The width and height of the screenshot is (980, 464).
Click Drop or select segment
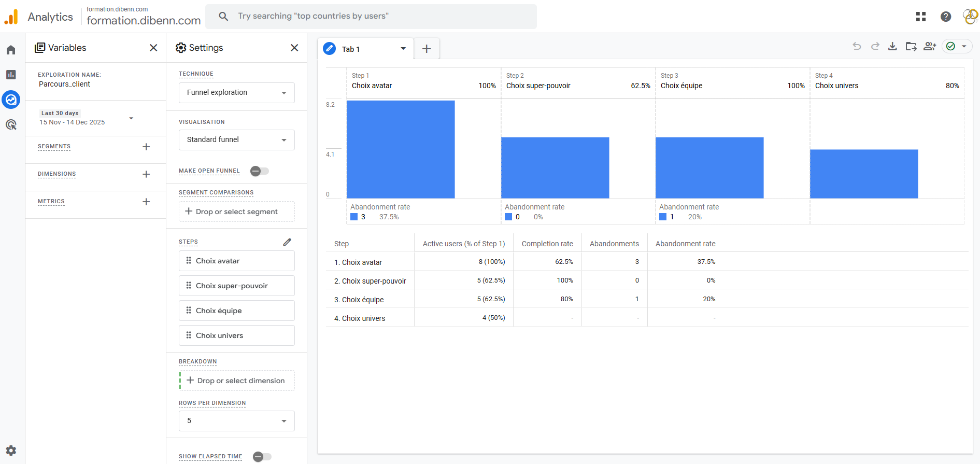[236, 212]
